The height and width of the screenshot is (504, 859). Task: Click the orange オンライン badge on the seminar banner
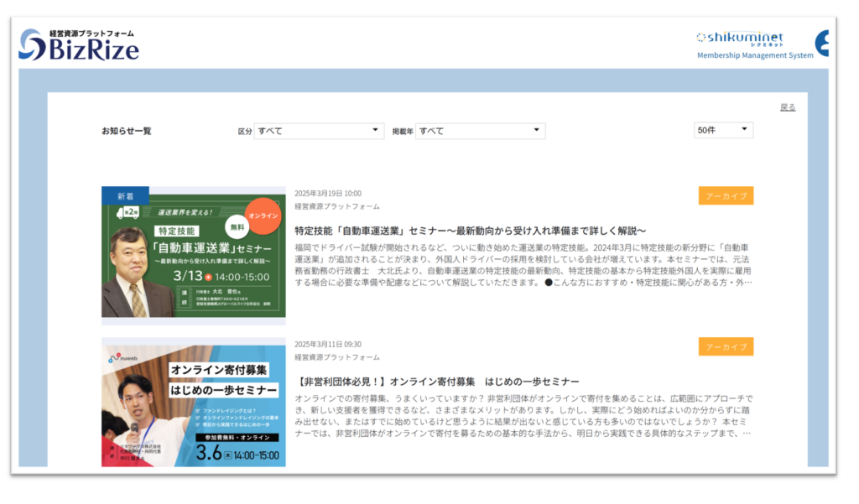tap(262, 216)
